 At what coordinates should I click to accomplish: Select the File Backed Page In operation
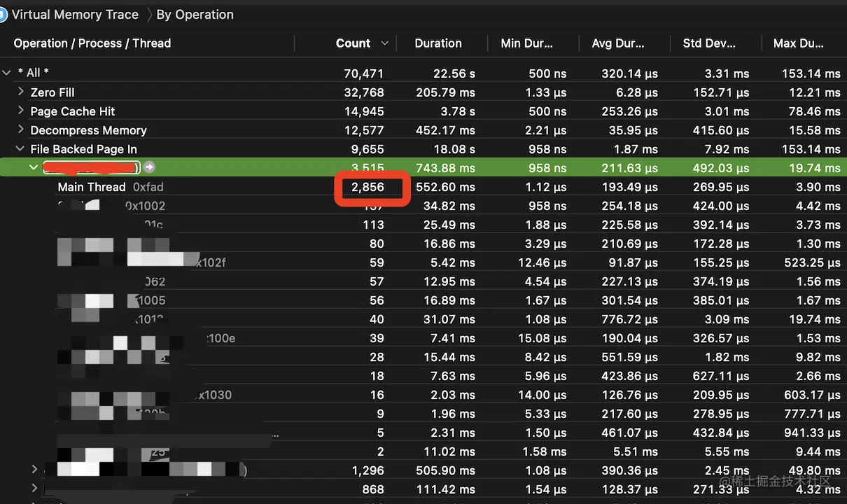point(83,149)
